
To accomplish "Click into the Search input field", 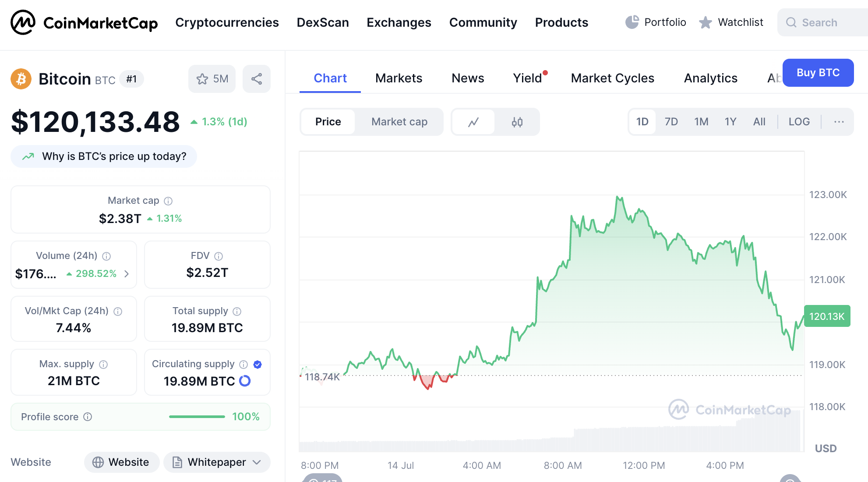I will (822, 22).
